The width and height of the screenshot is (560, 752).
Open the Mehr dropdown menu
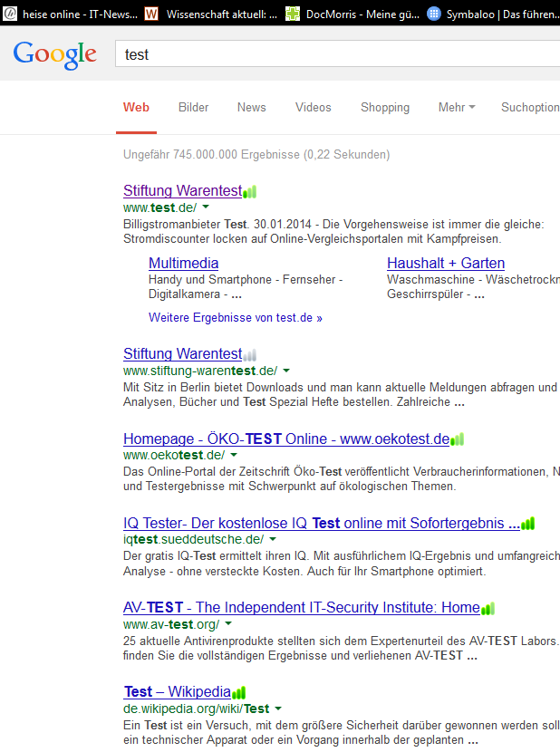click(457, 108)
